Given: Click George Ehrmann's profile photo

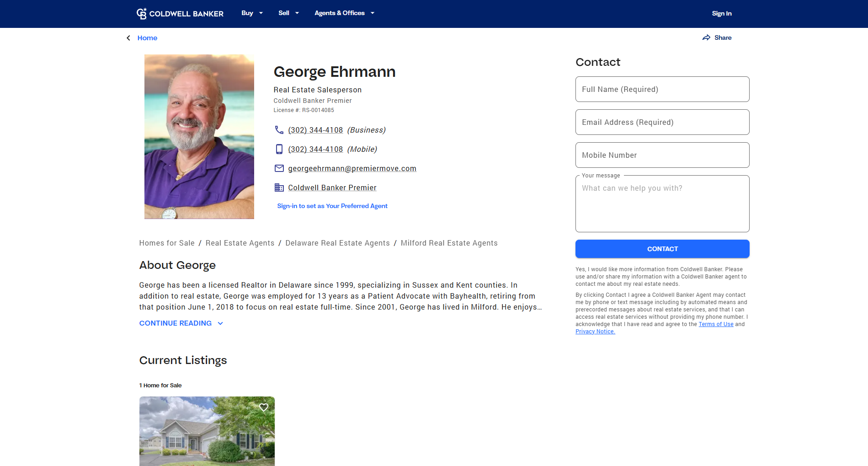Looking at the screenshot, I should (199, 137).
